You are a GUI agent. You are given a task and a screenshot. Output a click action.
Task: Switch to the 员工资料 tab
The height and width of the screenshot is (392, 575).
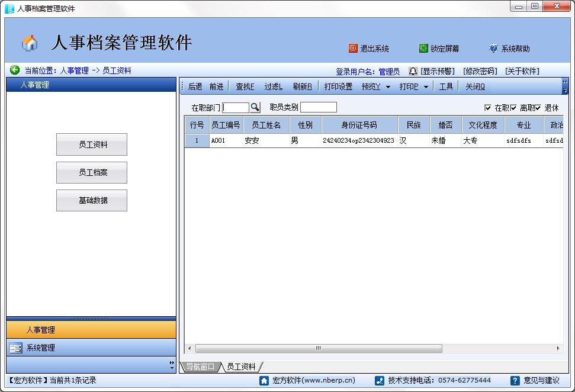pyautogui.click(x=243, y=366)
